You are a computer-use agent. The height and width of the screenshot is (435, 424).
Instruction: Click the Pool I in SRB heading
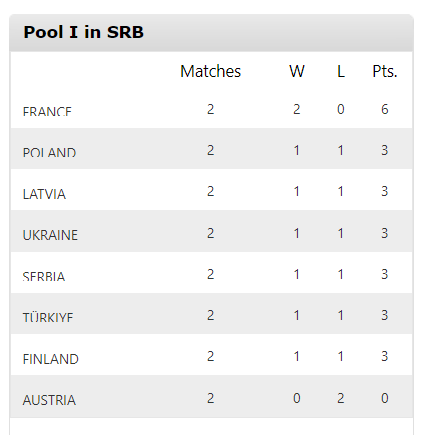[x=83, y=32]
